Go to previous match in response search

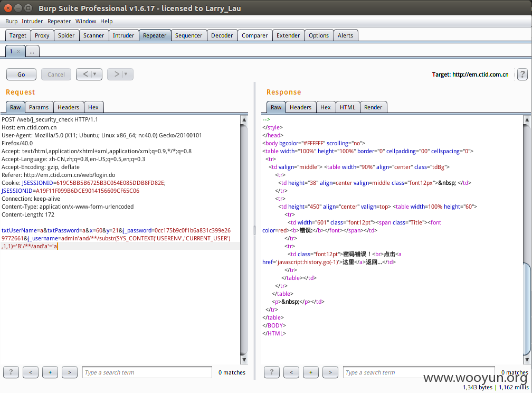291,372
